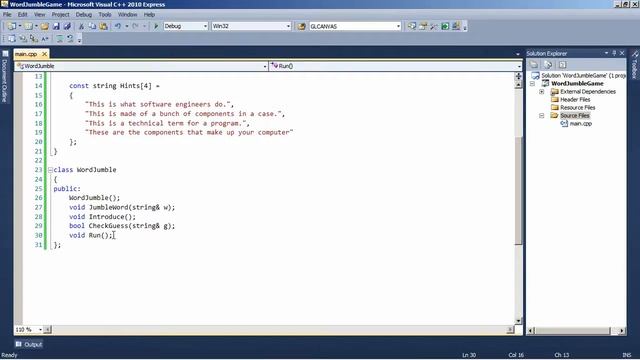The image size is (640, 360).
Task: Click the Display Quick Info icon
Action: [34, 39]
